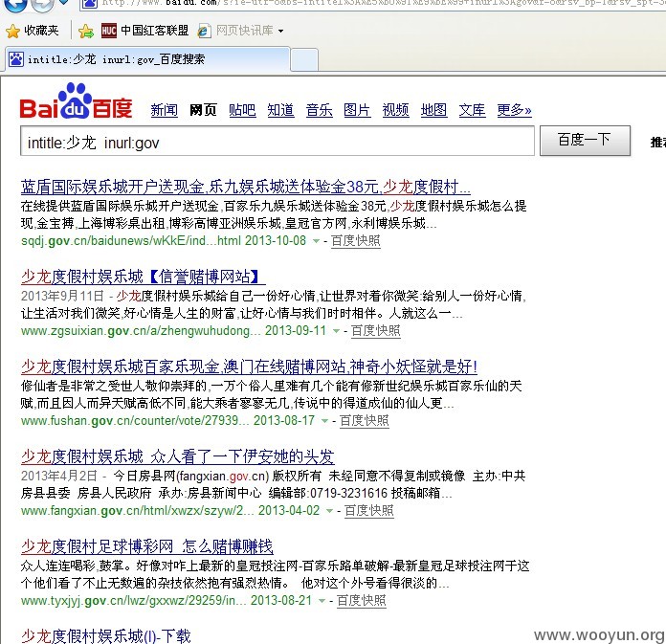Open the 少龙度假村娱乐城【信誉赌博网站】 result

(144, 277)
